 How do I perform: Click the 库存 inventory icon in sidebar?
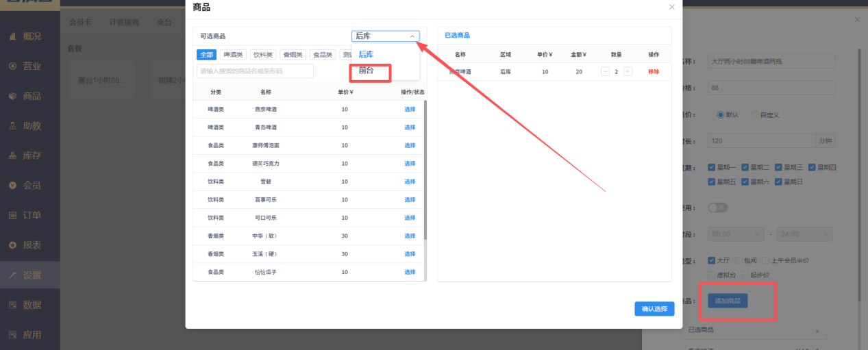coord(12,155)
